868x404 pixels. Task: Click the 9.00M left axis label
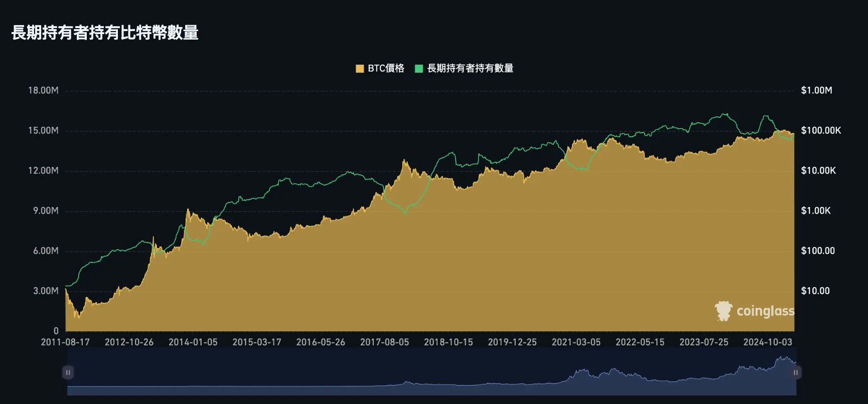pyautogui.click(x=46, y=211)
